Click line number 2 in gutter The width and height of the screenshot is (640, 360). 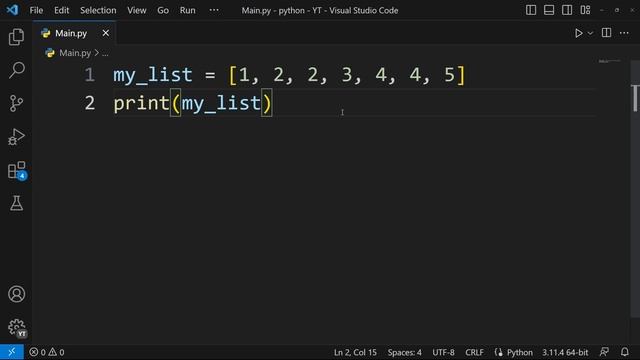pyautogui.click(x=90, y=103)
